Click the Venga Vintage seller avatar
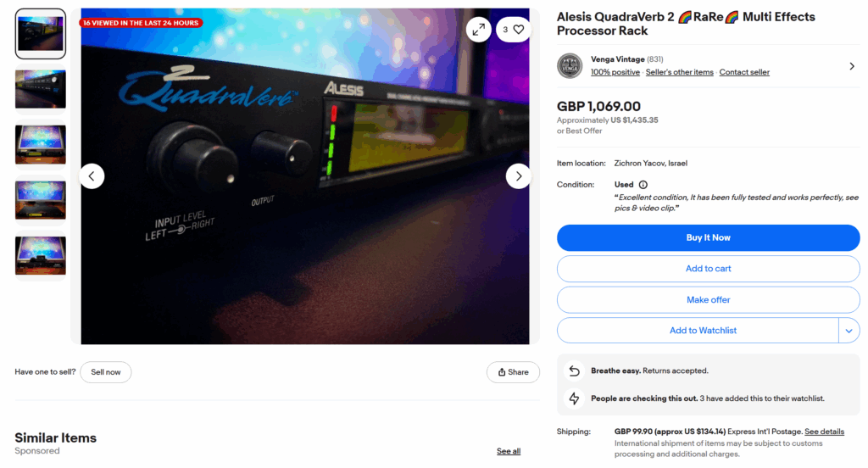The height and width of the screenshot is (468, 868). click(x=570, y=66)
